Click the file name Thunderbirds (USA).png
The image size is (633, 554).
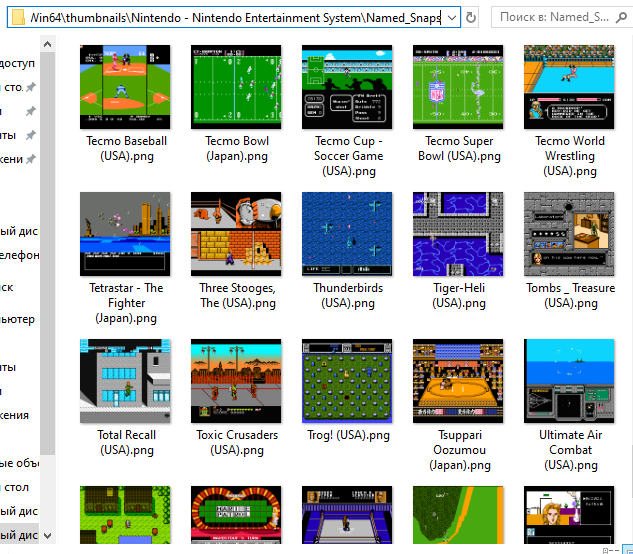(348, 296)
